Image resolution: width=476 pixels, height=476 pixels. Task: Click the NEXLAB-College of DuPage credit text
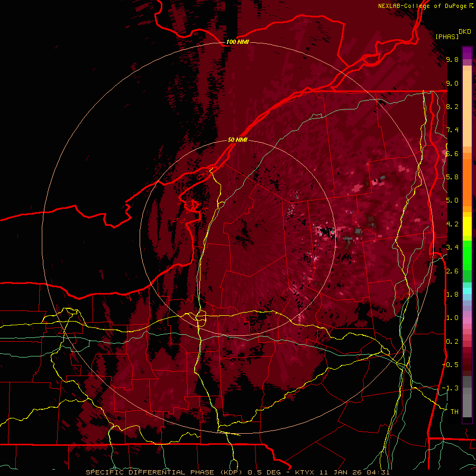tap(422, 6)
